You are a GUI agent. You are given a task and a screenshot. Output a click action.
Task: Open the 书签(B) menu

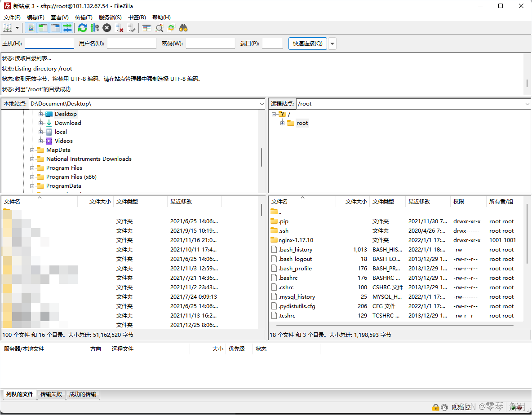(x=137, y=17)
